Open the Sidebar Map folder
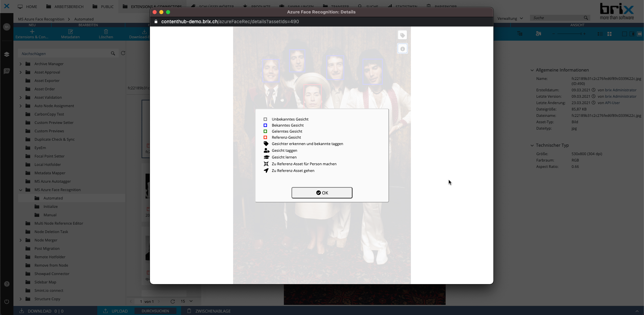 click(x=45, y=282)
